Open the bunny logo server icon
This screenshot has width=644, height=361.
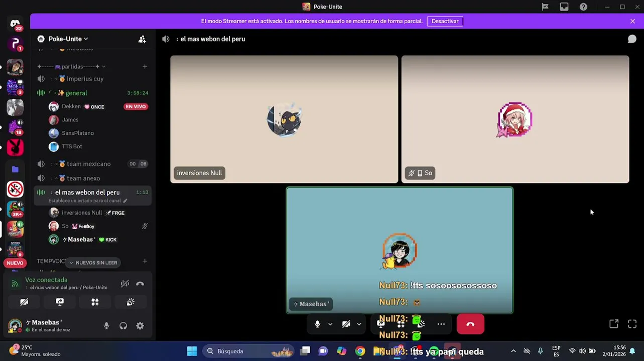tap(15, 147)
